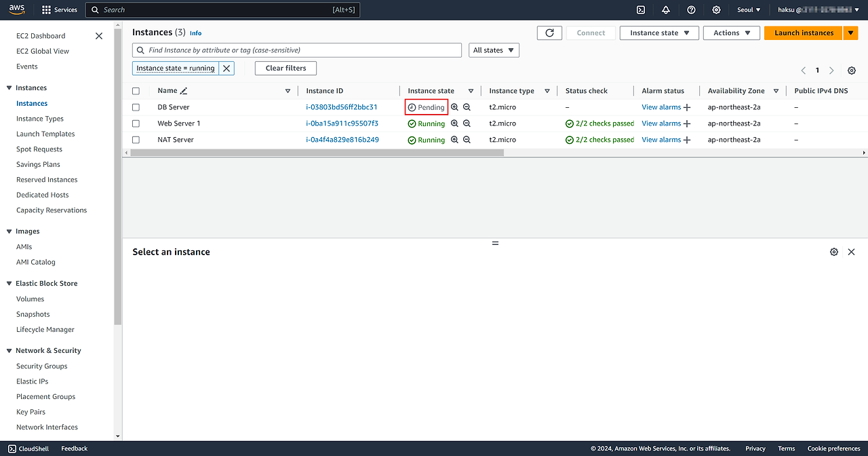868x456 pixels.
Task: Open the notifications bell
Action: point(666,10)
